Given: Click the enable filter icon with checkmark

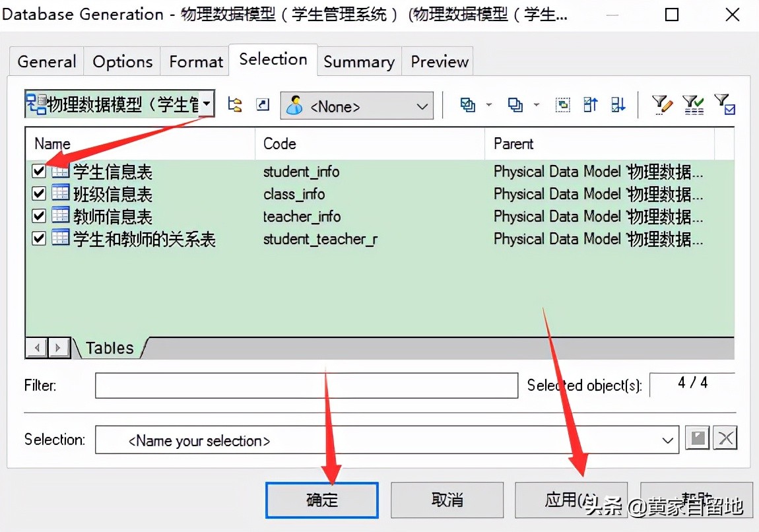Looking at the screenshot, I should (693, 104).
